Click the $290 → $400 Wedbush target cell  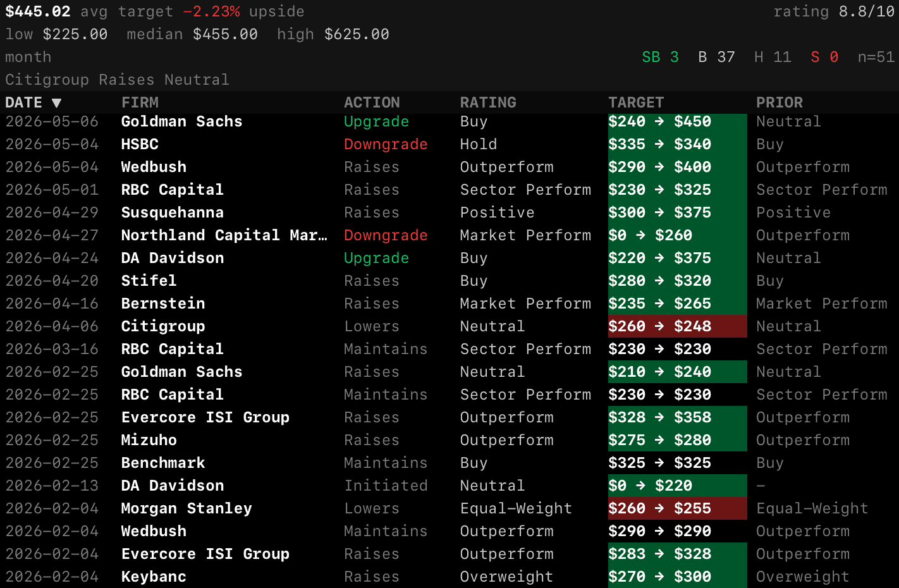678,167
